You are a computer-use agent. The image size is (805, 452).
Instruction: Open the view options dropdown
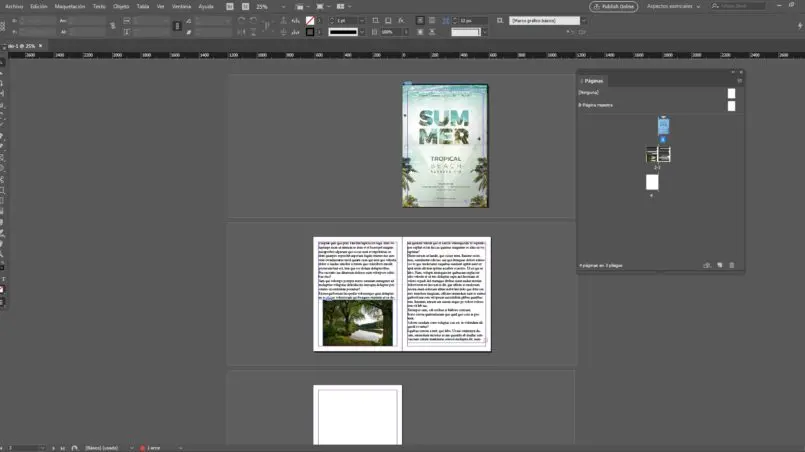[302, 7]
